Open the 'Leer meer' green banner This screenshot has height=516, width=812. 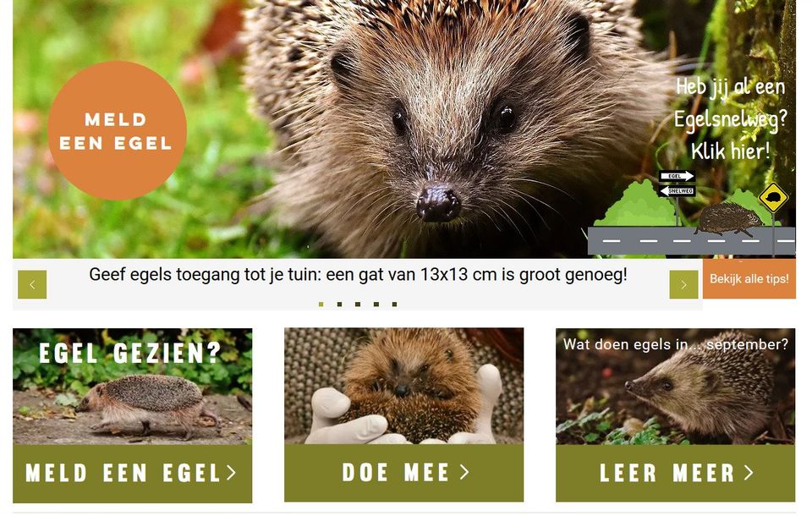pos(675,473)
